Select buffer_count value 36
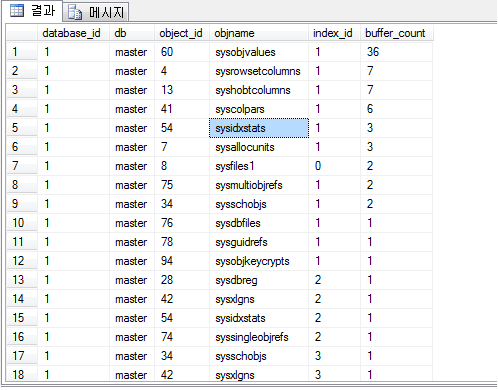 [x=397, y=52]
